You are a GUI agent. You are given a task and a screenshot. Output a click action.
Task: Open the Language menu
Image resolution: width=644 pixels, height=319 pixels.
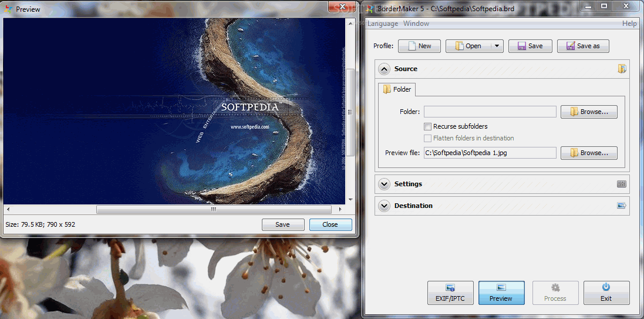[x=383, y=23]
